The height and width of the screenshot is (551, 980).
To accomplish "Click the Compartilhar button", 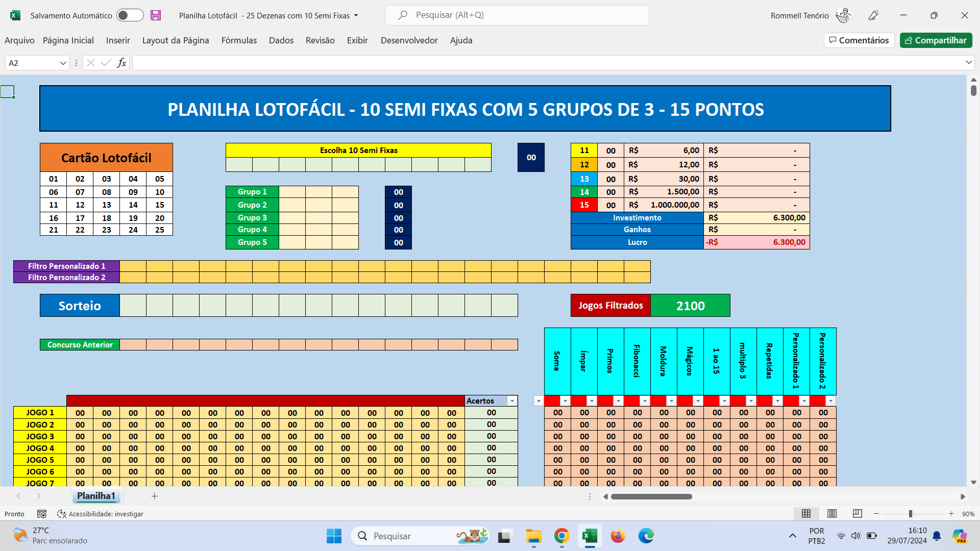I will click(936, 40).
